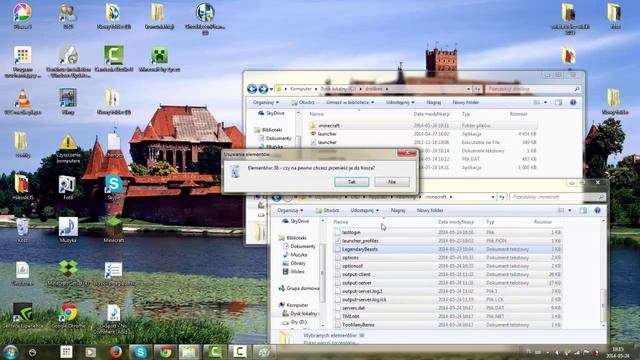The height and width of the screenshot is (360, 640).
Task: Switch to Skype on the taskbar
Action: coord(140,351)
